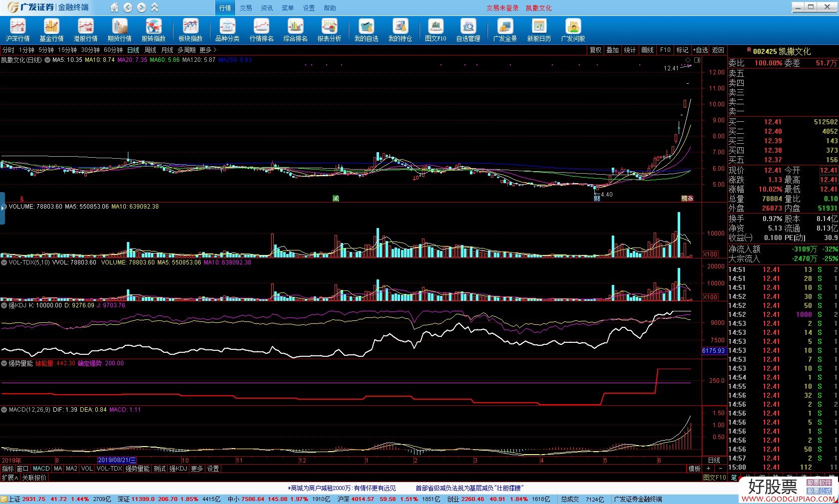The image size is (839, 504).
Task: Open the 交易 menu
Action: (x=246, y=8)
